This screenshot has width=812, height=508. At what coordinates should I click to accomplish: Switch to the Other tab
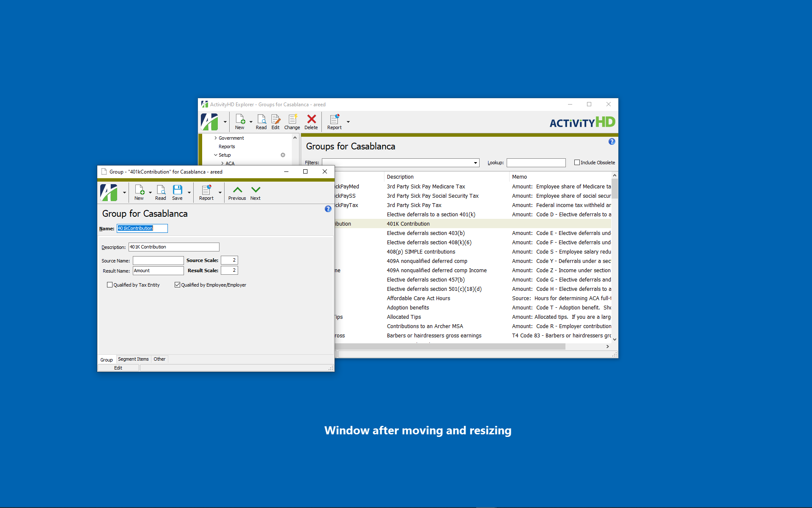coord(159,359)
